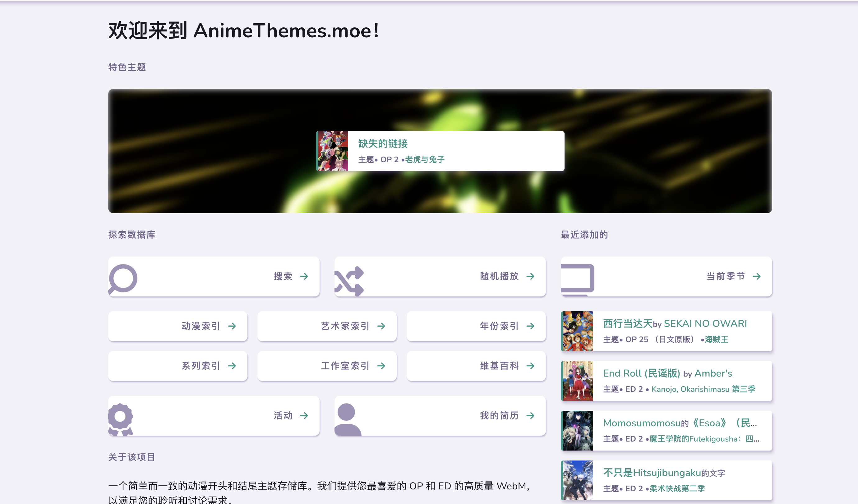858x504 pixels.
Task: Click the arrow next to 活动
Action: [304, 415]
